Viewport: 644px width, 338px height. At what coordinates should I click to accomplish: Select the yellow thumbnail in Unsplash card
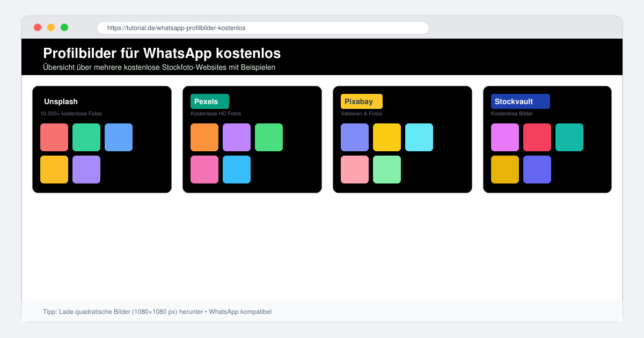(x=54, y=170)
